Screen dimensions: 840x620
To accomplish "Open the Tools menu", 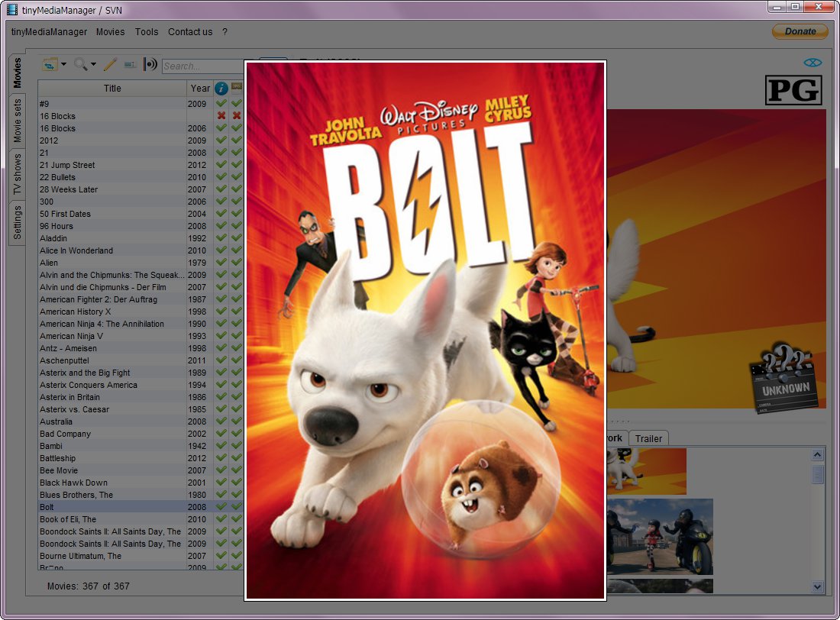I will (x=147, y=32).
